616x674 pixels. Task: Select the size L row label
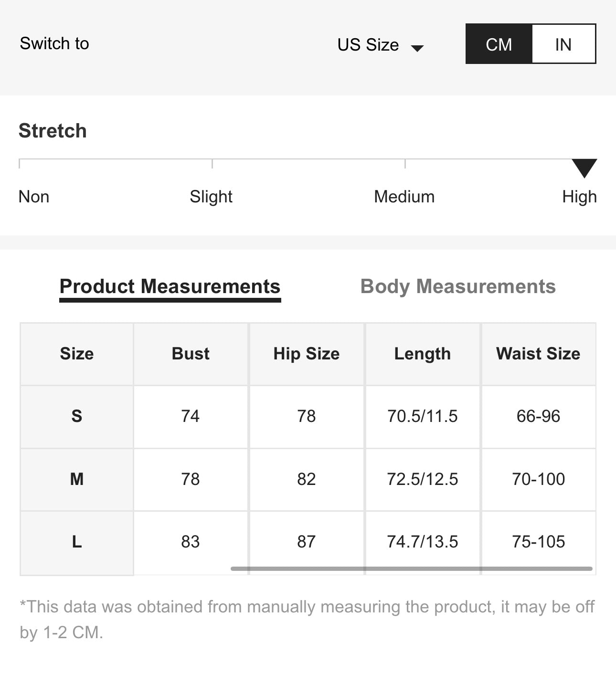click(76, 542)
